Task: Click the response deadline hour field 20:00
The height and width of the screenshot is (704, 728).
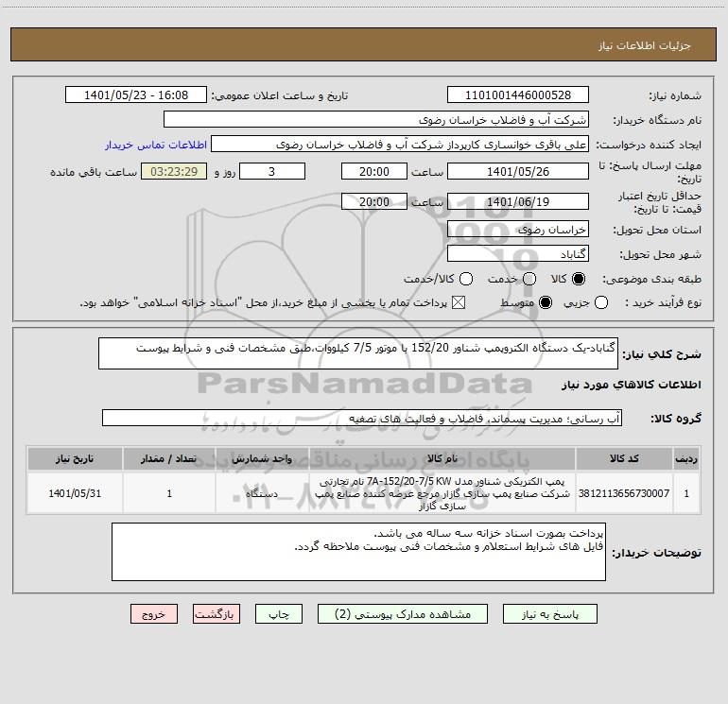Action: (373, 171)
